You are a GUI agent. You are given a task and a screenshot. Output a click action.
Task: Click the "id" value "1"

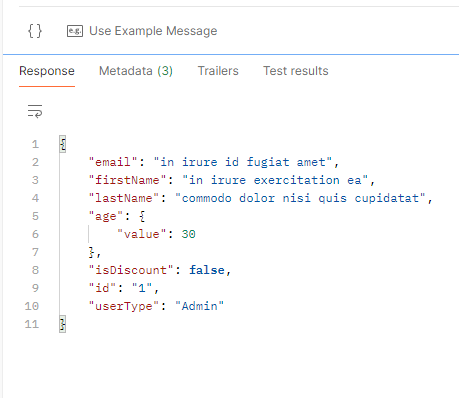pos(142,288)
